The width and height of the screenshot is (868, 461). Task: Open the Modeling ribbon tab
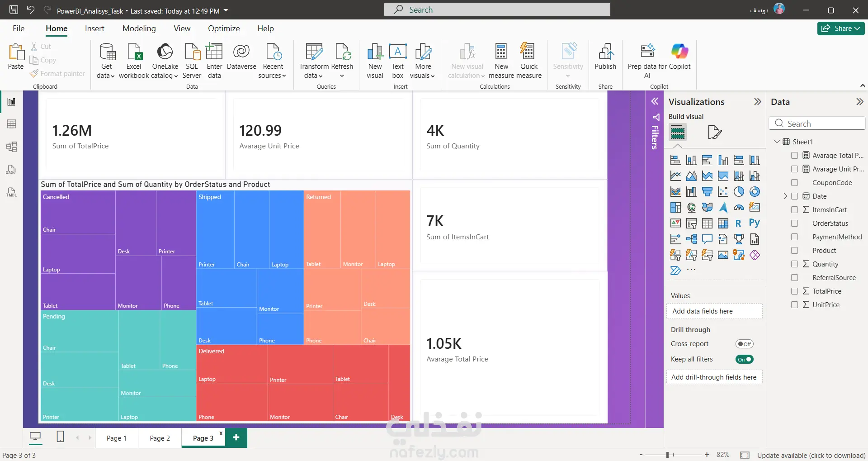[139, 29]
